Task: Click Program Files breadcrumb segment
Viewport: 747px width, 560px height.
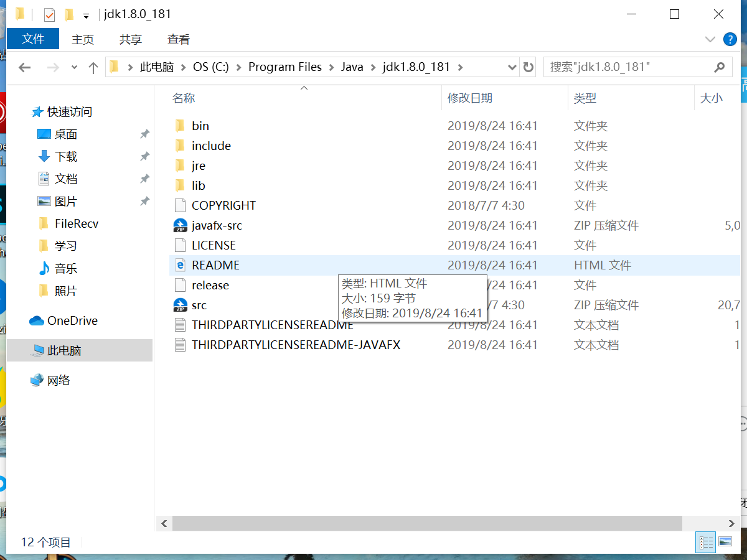Action: [x=285, y=67]
